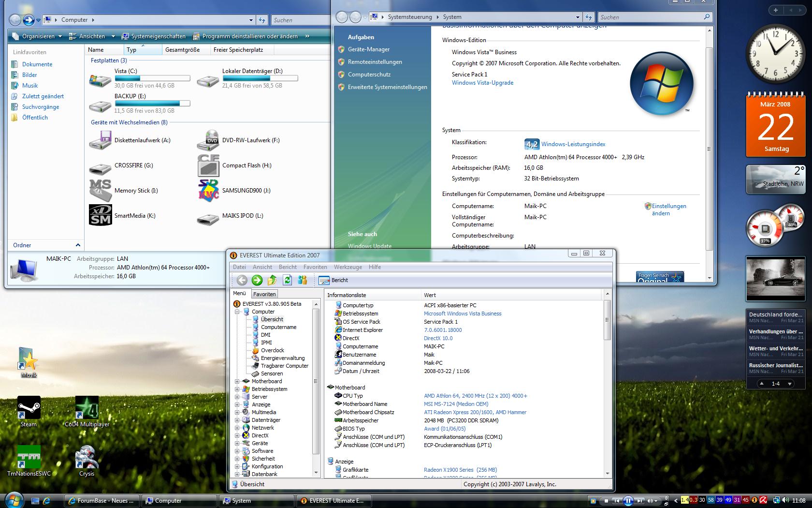Select the Compact Flash (H:) card icon
This screenshot has height=508, width=812.
click(x=208, y=165)
